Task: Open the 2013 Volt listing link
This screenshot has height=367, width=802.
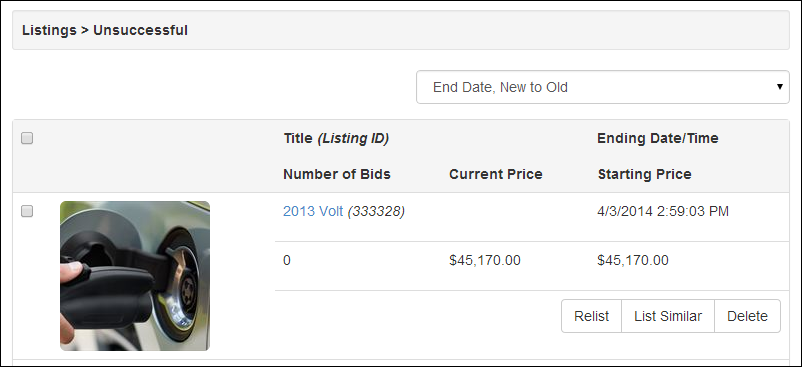Action: pyautogui.click(x=313, y=211)
